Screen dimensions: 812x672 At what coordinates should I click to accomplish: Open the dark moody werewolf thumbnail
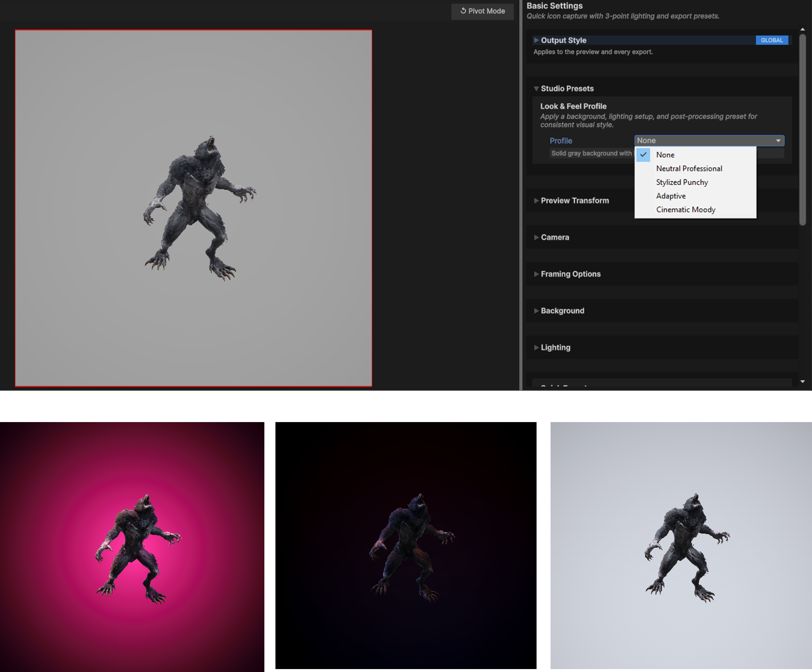pos(406,545)
